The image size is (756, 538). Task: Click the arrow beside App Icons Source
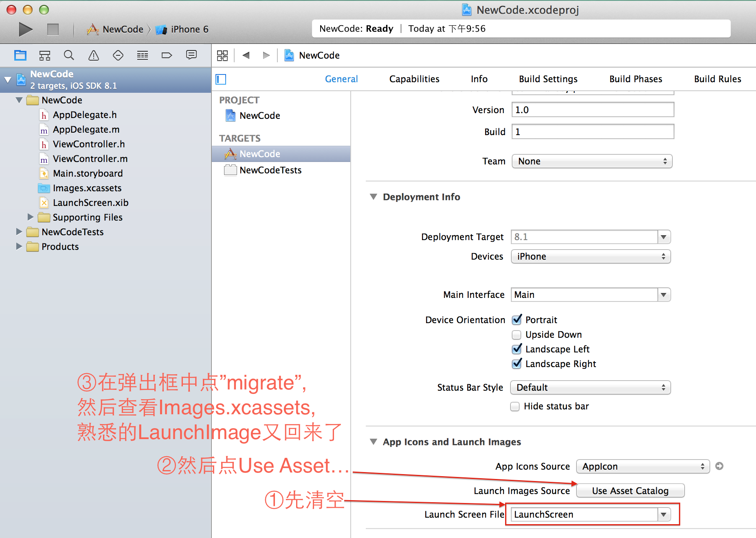pyautogui.click(x=719, y=466)
